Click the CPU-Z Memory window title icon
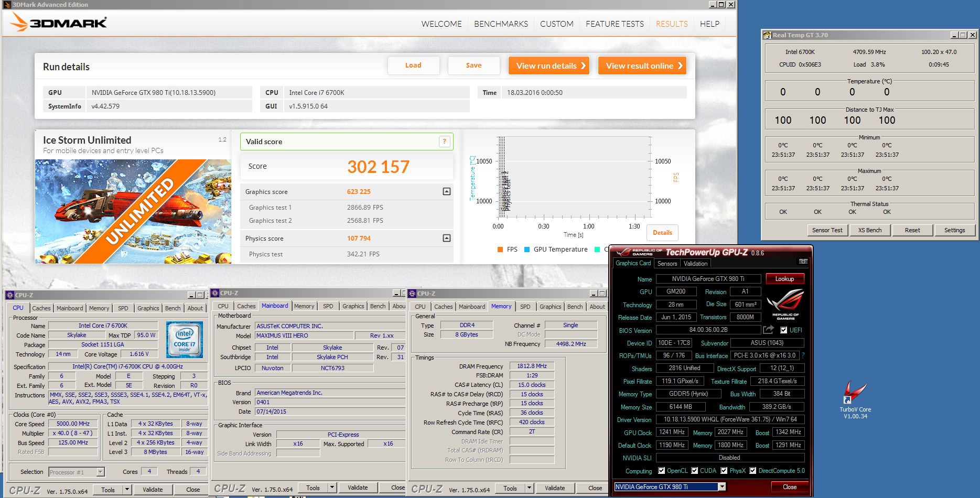 tap(412, 294)
